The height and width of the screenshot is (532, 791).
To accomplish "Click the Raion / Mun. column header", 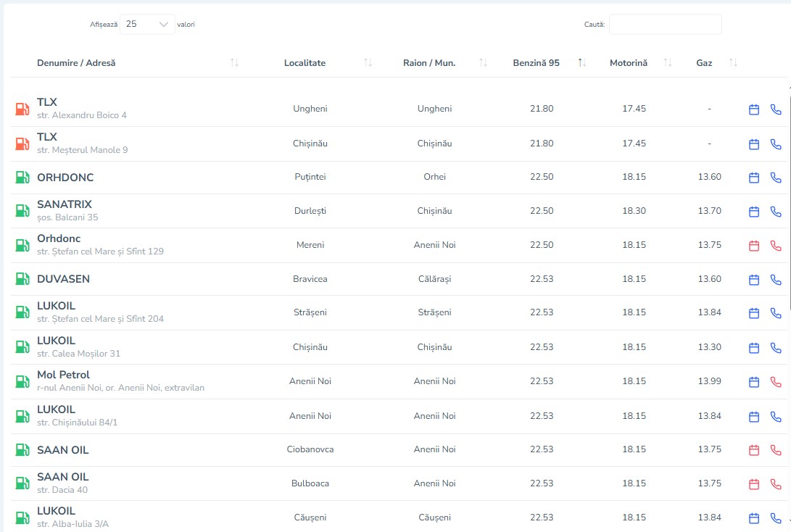I will tap(429, 63).
